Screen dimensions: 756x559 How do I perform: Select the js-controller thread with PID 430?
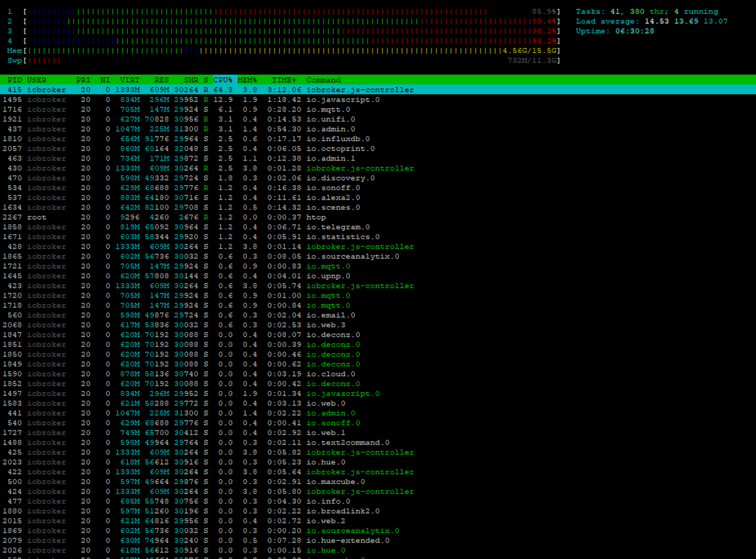click(x=378, y=168)
